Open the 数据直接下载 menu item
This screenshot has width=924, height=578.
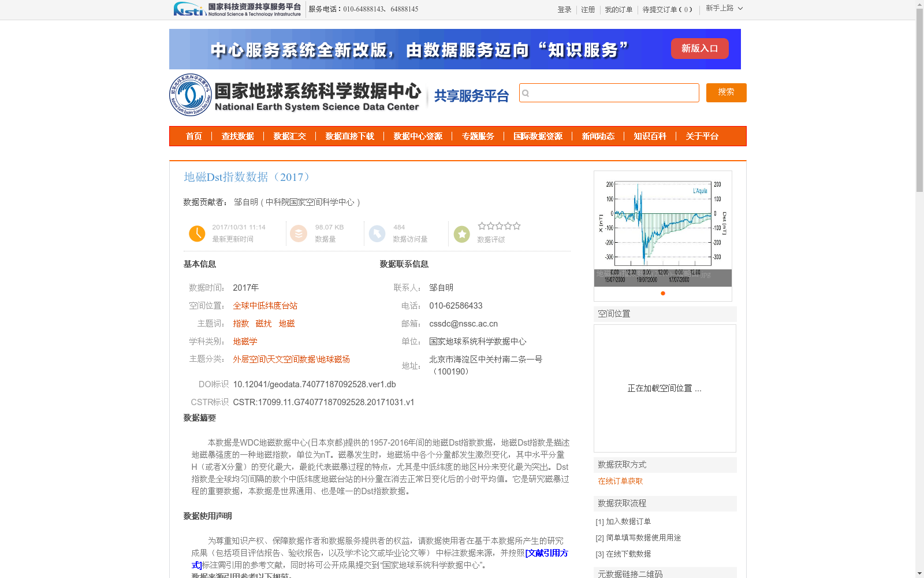coord(350,136)
